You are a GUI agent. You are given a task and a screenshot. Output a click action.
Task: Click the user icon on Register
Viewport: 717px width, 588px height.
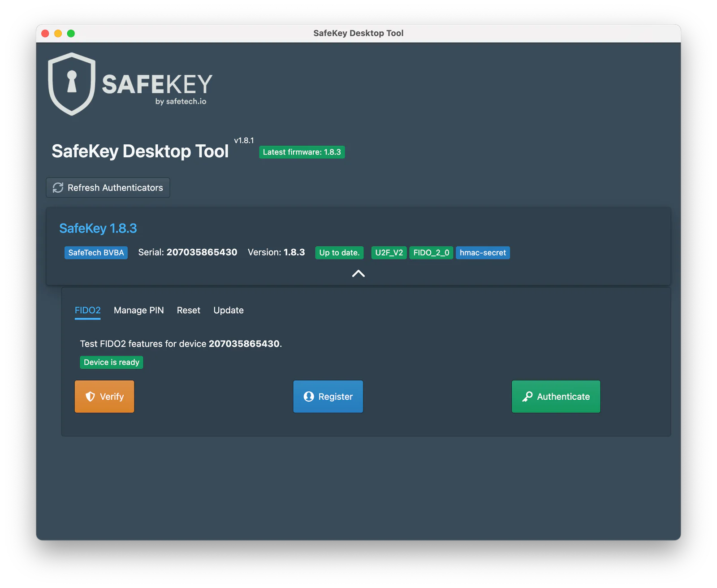tap(309, 397)
